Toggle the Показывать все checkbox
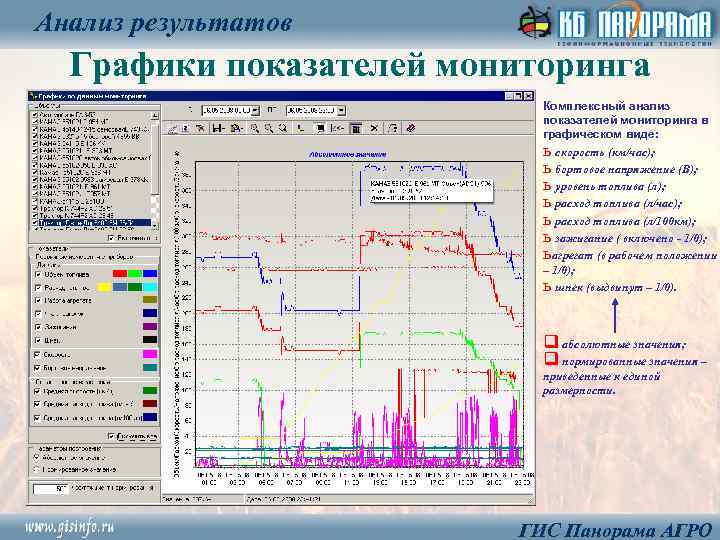Viewport: 720px width, 540px height. click(x=111, y=436)
